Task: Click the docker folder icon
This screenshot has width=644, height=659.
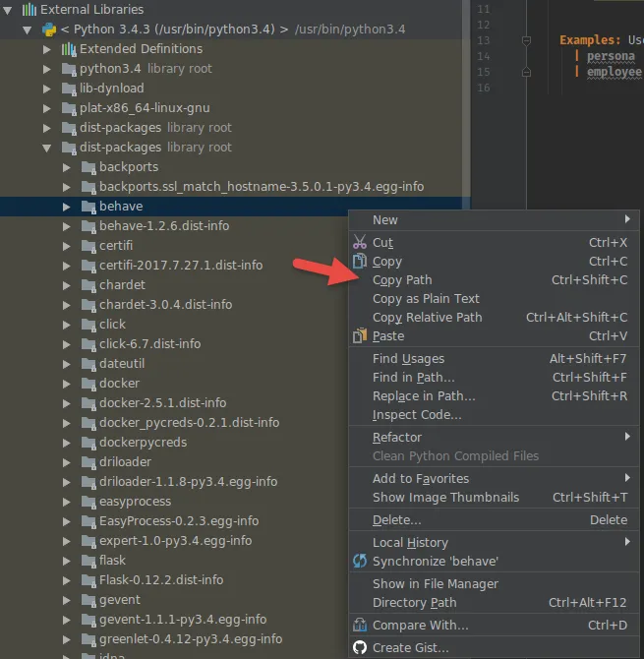Action: 88,384
